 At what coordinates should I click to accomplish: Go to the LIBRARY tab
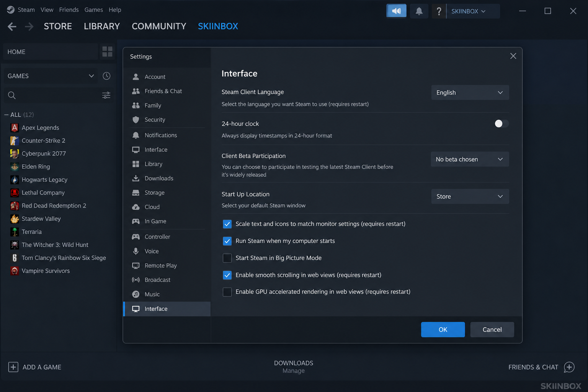[102, 26]
